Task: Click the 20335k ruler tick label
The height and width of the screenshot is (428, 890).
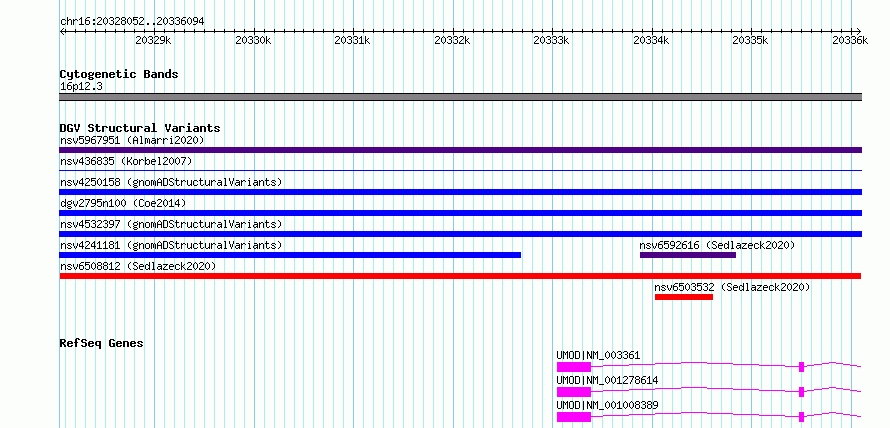Action: (x=751, y=40)
